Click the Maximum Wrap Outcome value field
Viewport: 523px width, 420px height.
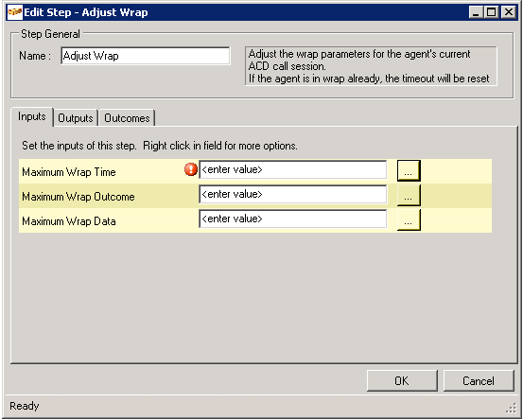293,195
